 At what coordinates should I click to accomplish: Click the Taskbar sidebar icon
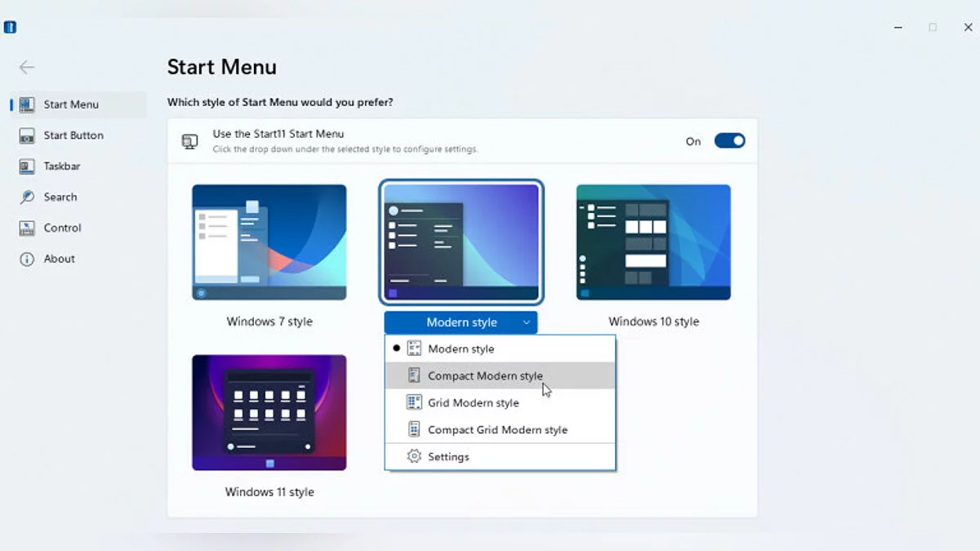tap(27, 167)
